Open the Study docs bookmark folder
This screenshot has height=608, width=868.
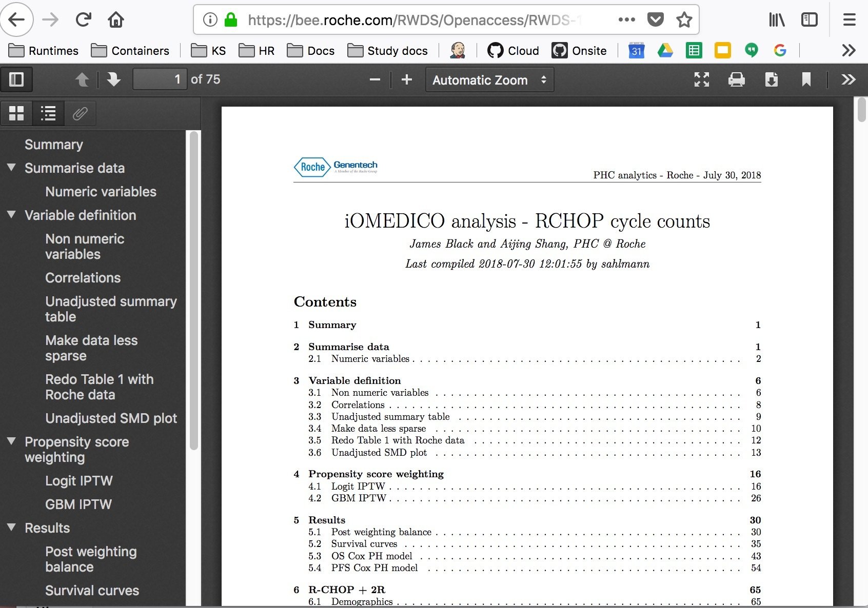(x=388, y=51)
